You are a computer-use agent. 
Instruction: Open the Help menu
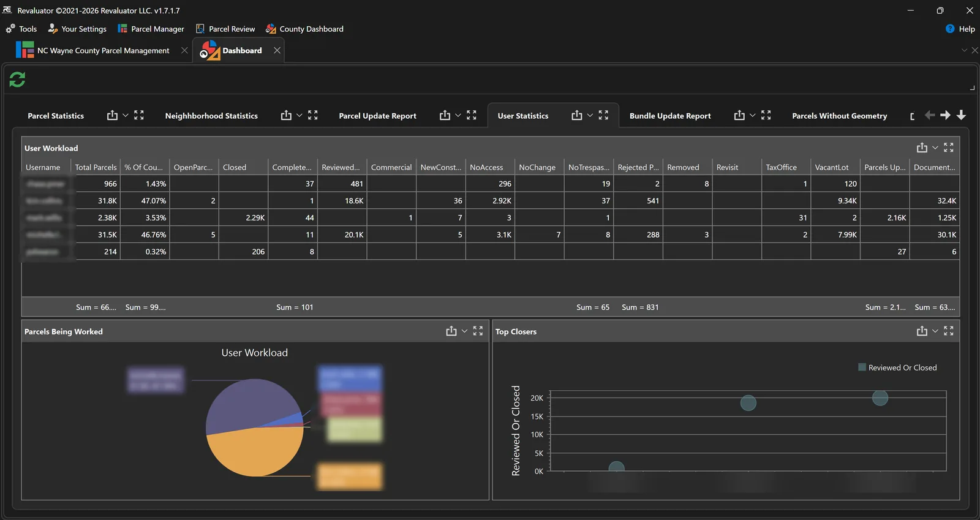[x=960, y=29]
